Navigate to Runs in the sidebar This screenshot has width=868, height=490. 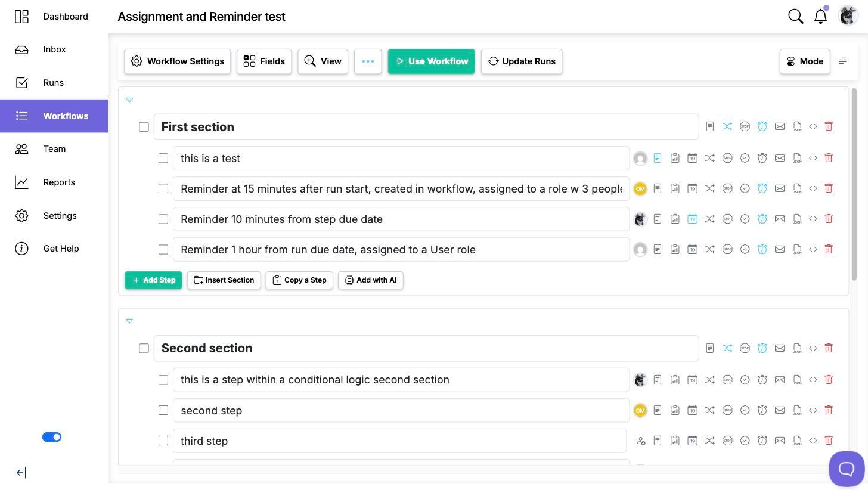54,83
